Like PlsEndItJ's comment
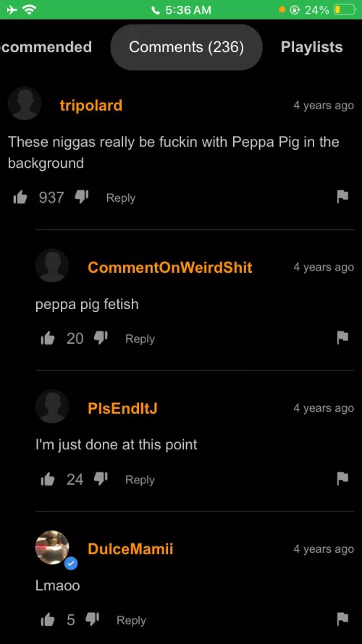362x644 pixels. pos(48,480)
